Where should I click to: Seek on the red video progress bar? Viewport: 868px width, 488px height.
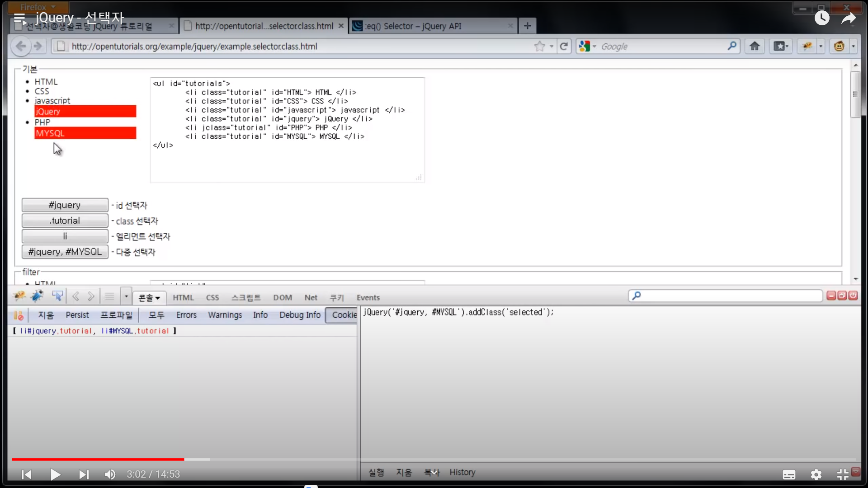pos(98,459)
